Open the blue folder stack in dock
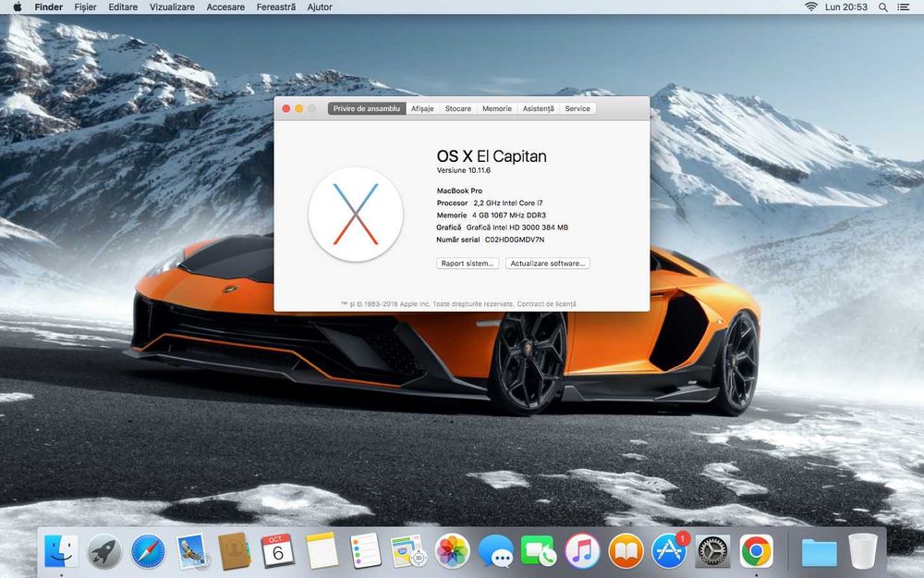Image resolution: width=924 pixels, height=578 pixels. pos(819,553)
